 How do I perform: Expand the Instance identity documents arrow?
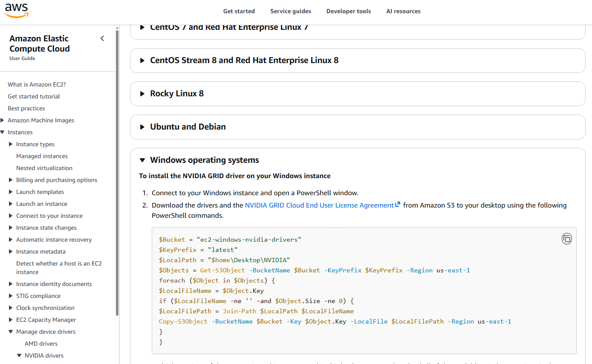[x=11, y=284]
